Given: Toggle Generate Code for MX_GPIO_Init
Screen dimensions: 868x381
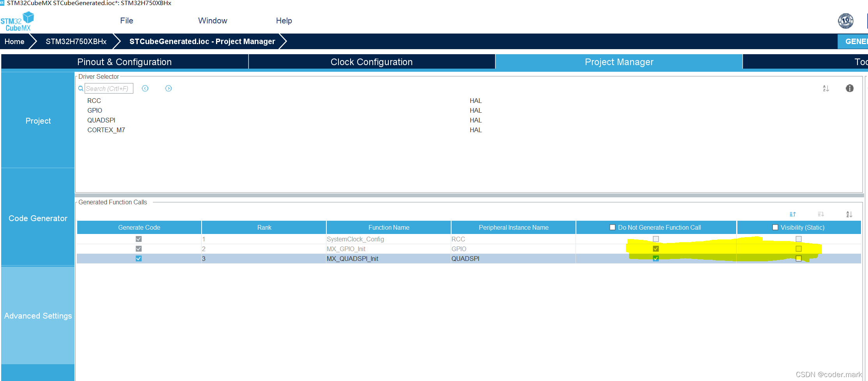Looking at the screenshot, I should pos(138,249).
